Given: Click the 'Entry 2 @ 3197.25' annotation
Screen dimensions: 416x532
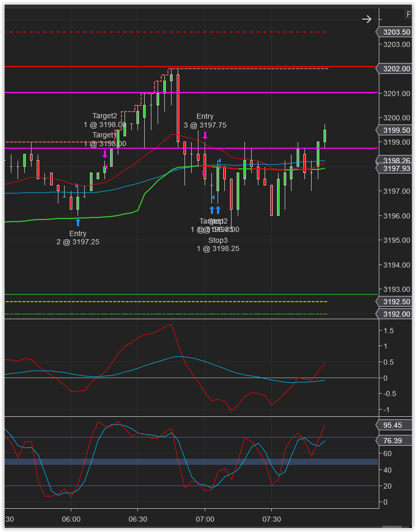Looking at the screenshot, I should tap(78, 238).
